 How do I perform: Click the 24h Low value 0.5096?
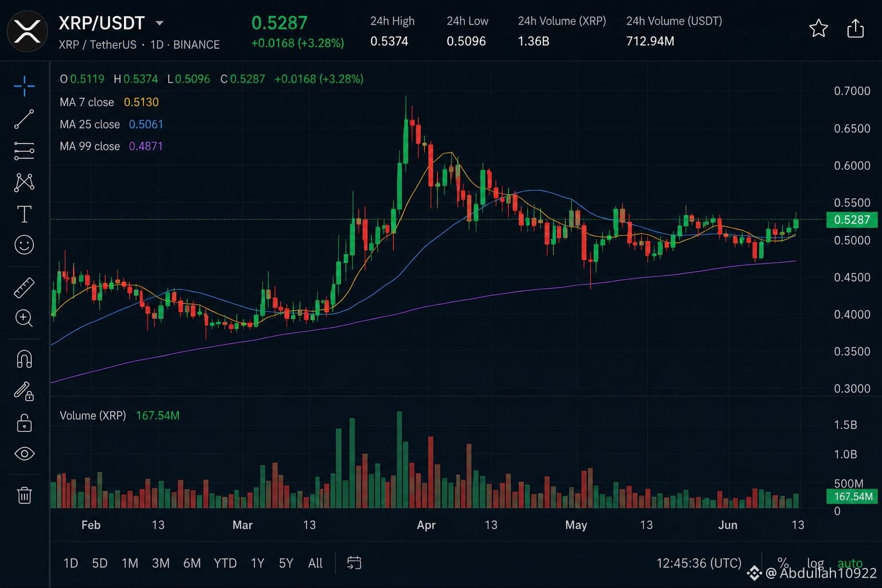pos(466,41)
